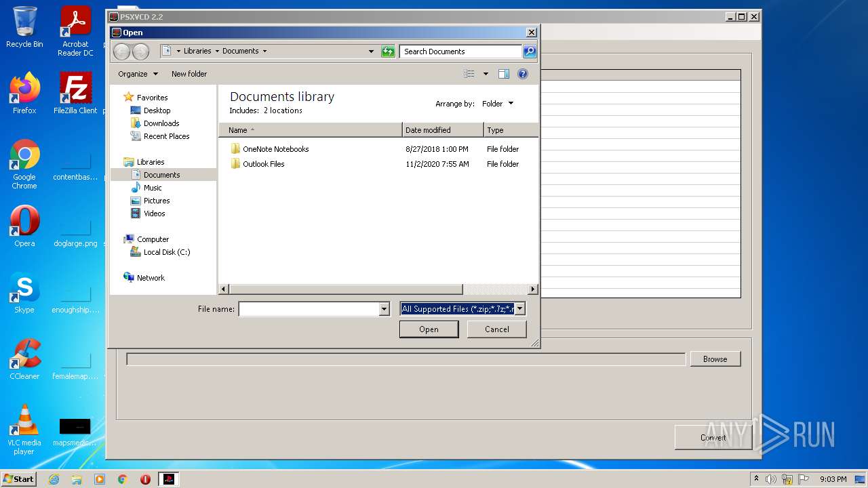Show hidden tray icons arrow
The image size is (868, 488).
(756, 479)
